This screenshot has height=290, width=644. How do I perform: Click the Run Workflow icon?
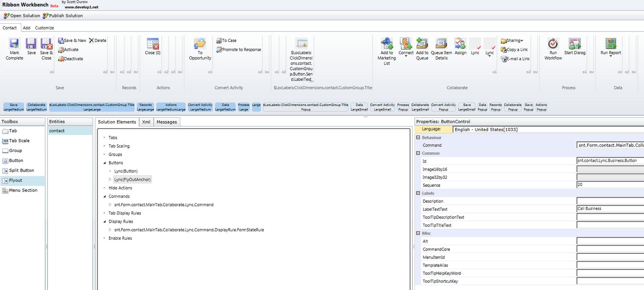(553, 43)
